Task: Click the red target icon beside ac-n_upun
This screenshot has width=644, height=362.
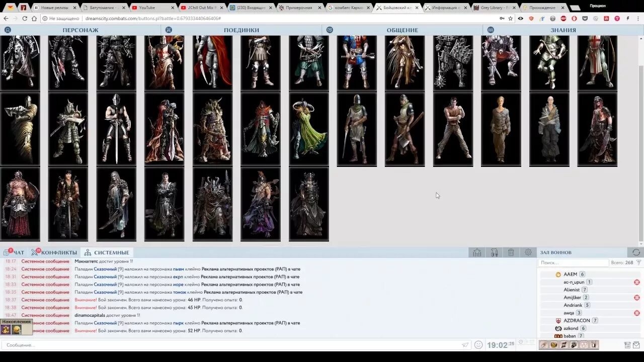Action: (x=637, y=282)
